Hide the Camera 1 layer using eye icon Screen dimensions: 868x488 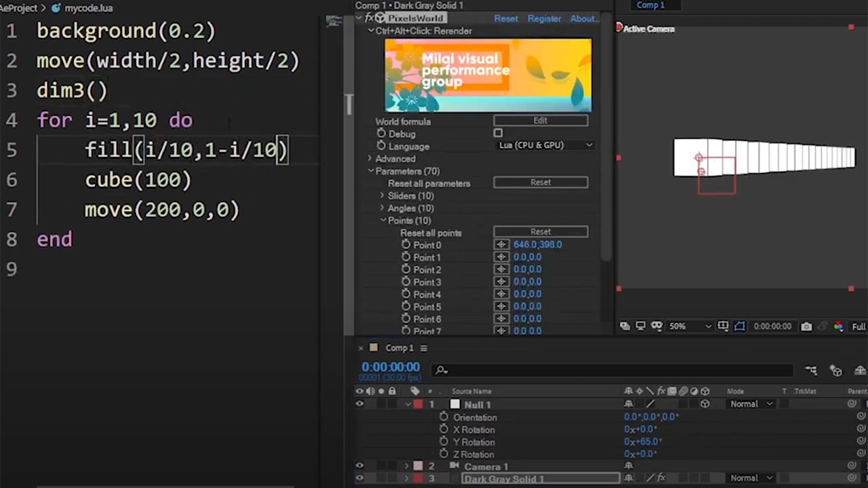point(359,466)
